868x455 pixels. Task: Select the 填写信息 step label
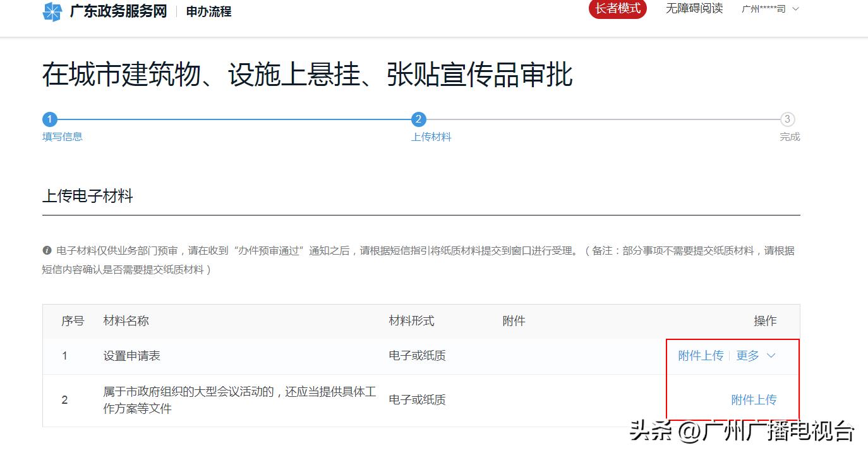tap(62, 136)
